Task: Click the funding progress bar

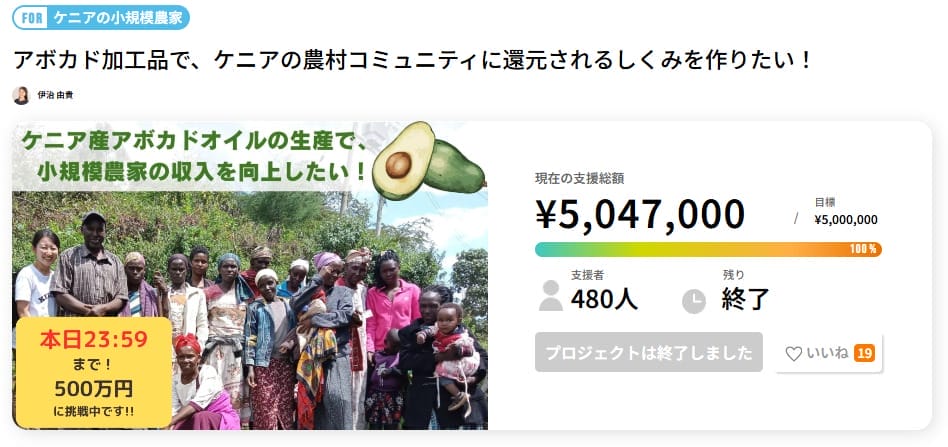Action: [x=708, y=250]
